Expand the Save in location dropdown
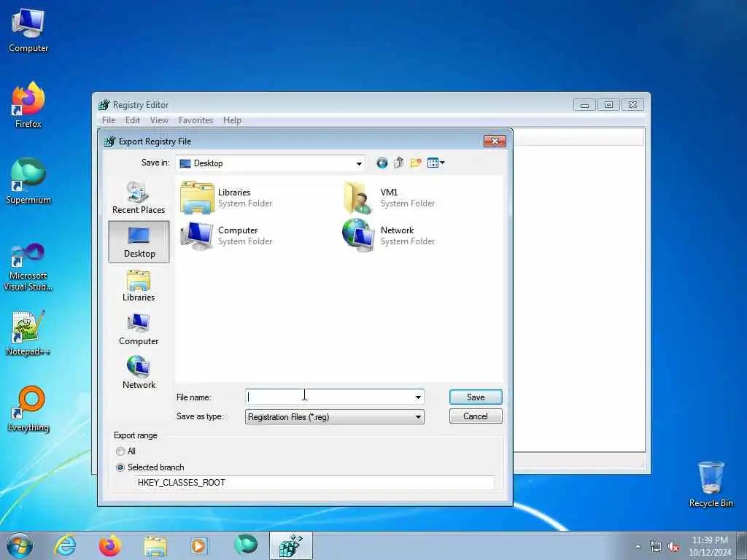747x560 pixels. (359, 164)
